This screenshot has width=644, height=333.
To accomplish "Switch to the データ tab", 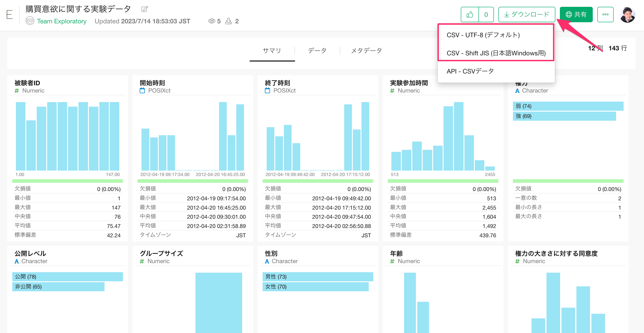I will click(x=317, y=51).
